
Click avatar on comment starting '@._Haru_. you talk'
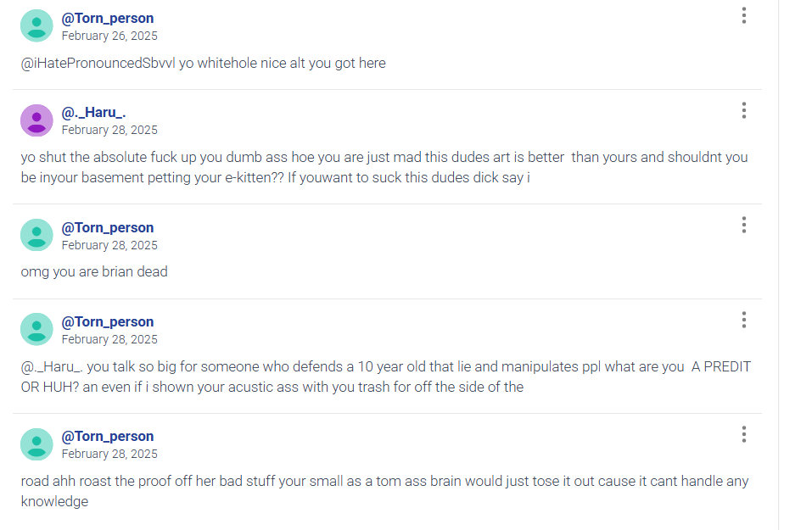point(36,329)
